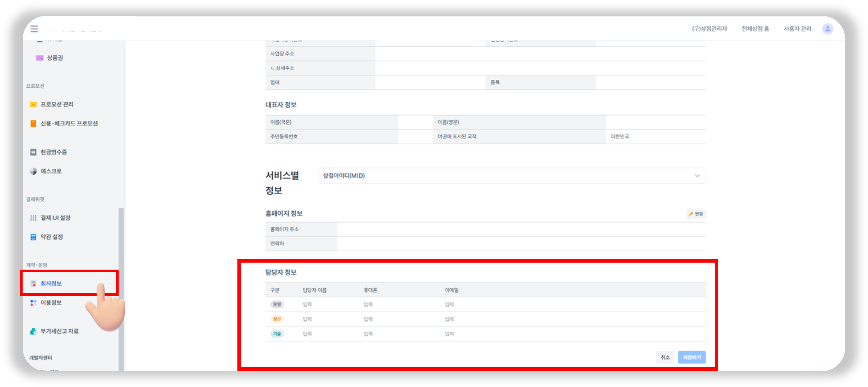Click the 운영 담당자 이름 입력 field

coord(307,305)
